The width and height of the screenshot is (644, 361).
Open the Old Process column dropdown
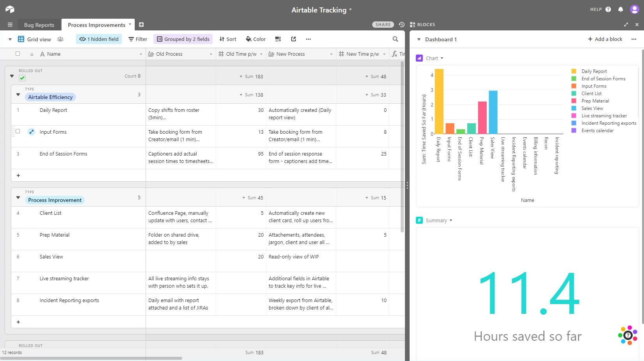[211, 54]
